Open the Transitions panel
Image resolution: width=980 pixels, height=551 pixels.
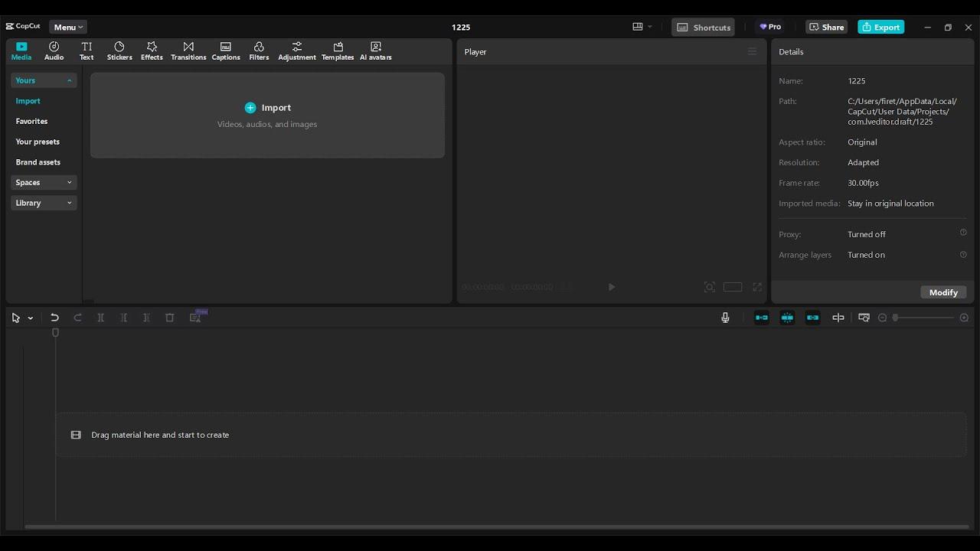point(188,51)
